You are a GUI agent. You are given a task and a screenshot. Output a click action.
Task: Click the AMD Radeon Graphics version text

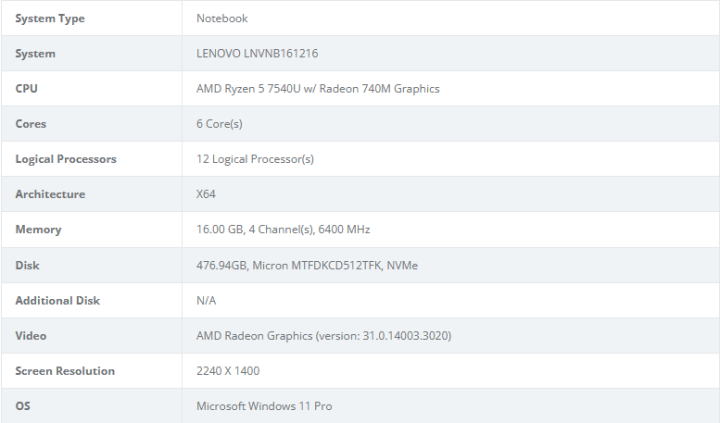point(324,336)
